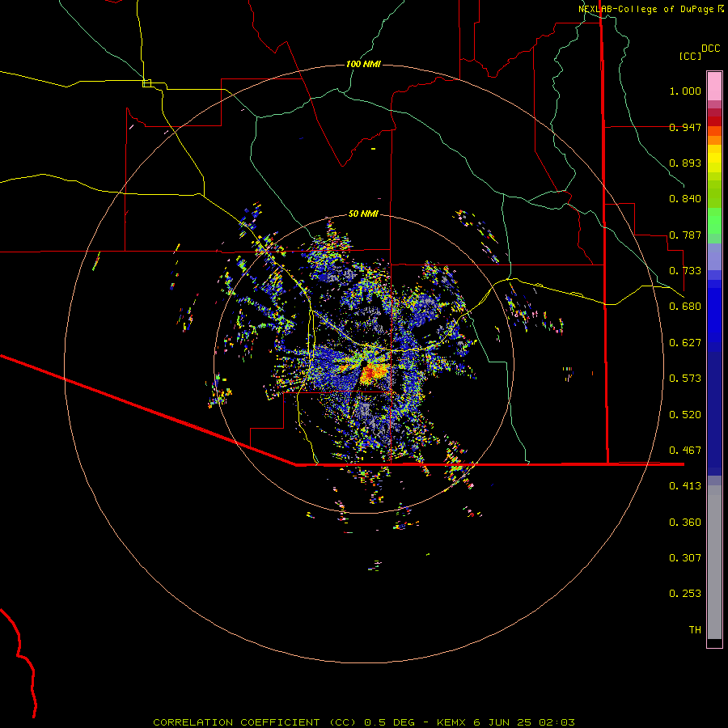This screenshot has width=728, height=728.
Task: Click the pink segment atop the CC color scale
Action: tap(714, 86)
